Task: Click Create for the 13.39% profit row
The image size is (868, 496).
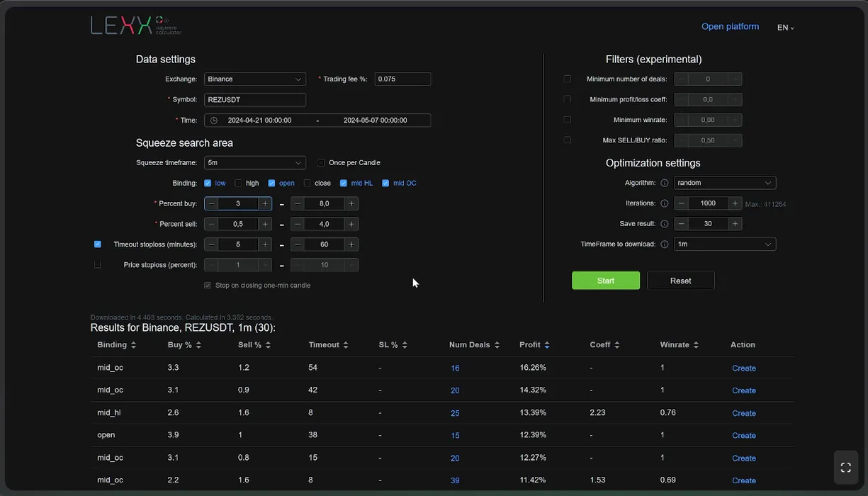Action: pyautogui.click(x=744, y=413)
